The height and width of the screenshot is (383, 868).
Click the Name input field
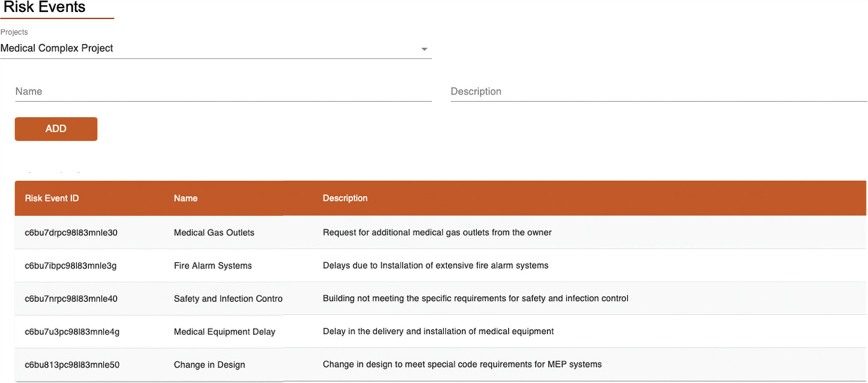pos(223,91)
